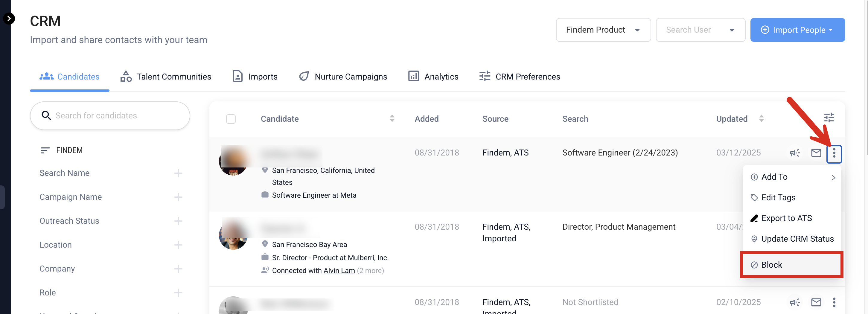Open the three-dot menu in third candidate row
Screen dimensions: 868x314
(834, 302)
